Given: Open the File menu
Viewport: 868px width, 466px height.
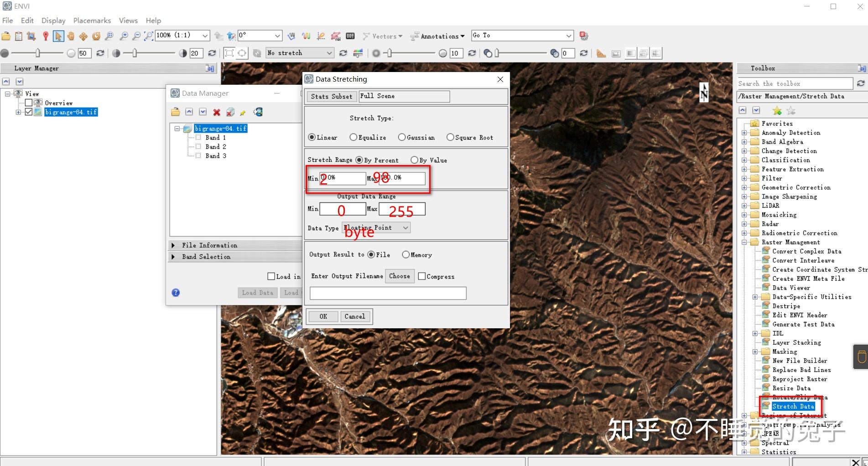Looking at the screenshot, I should 8,21.
